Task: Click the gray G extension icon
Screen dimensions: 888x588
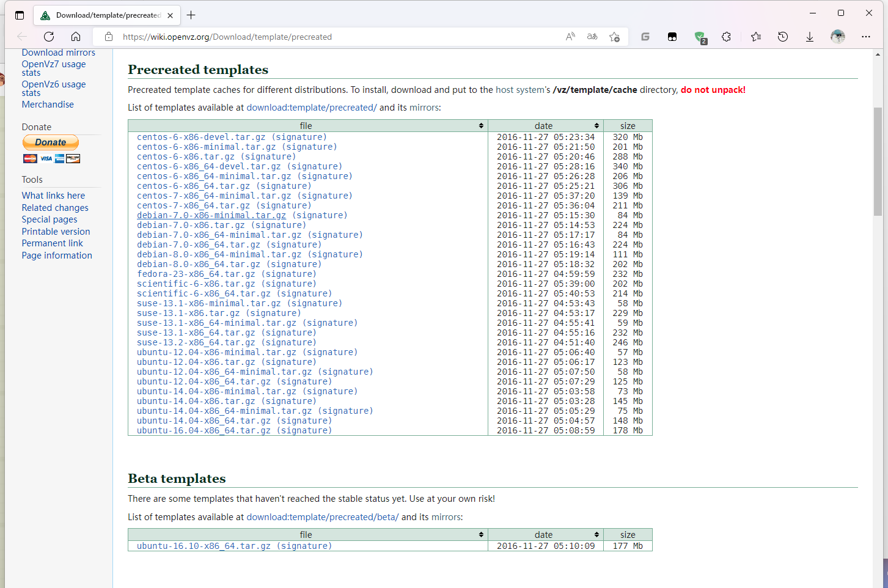Action: click(645, 37)
